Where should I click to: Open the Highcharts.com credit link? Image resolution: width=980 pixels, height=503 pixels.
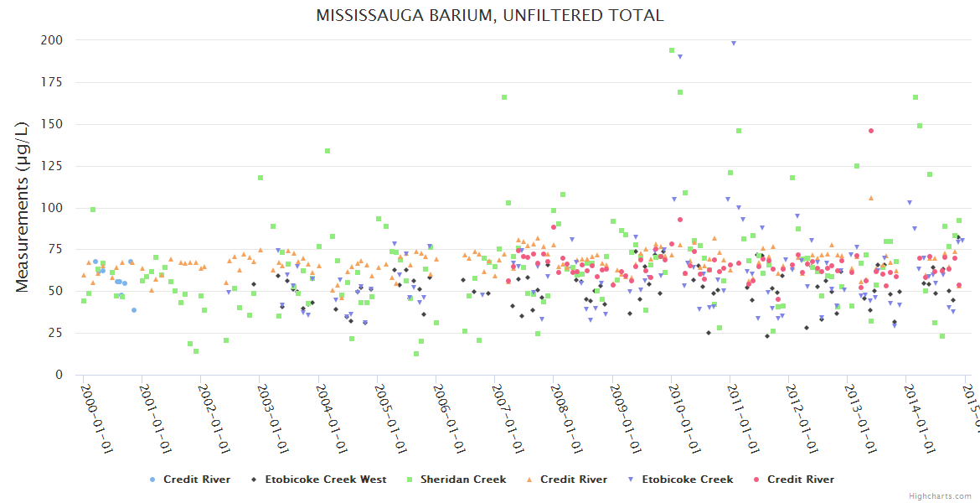click(x=941, y=496)
